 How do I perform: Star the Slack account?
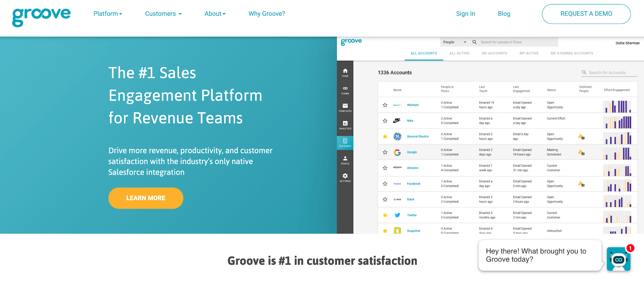click(385, 199)
